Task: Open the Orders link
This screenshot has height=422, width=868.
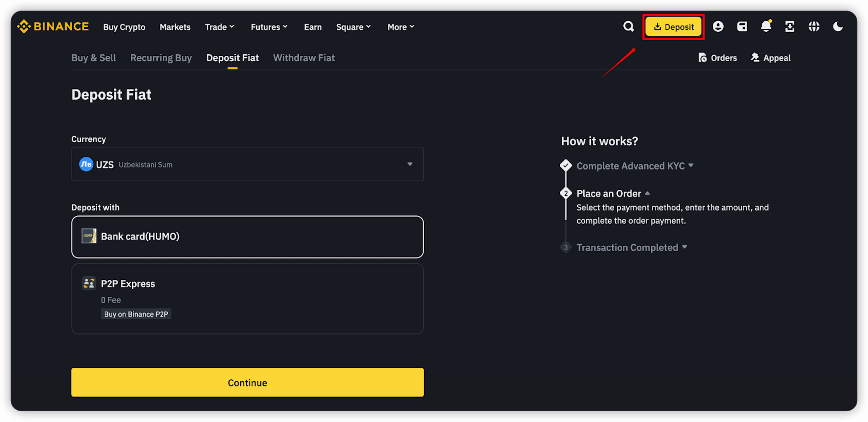Action: click(717, 58)
